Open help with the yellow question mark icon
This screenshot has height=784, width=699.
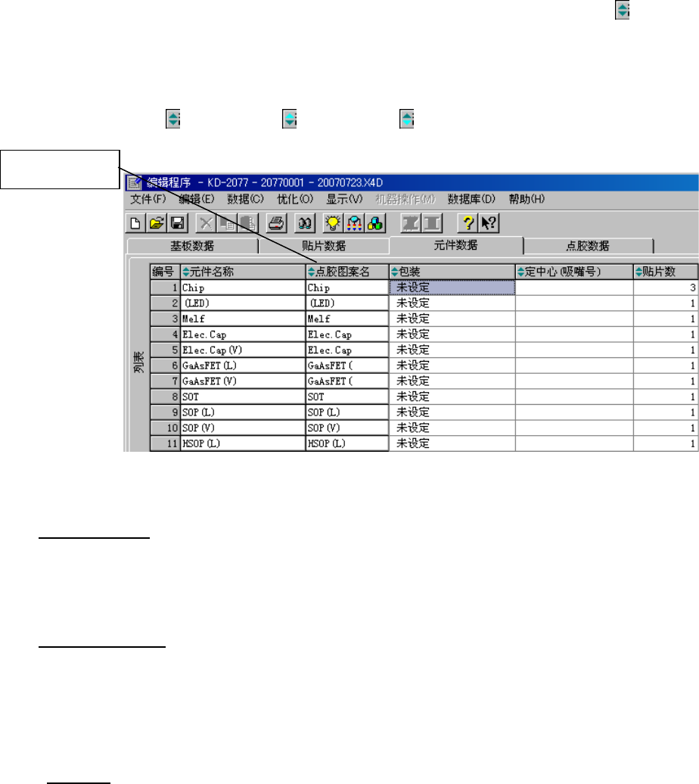[x=468, y=223]
